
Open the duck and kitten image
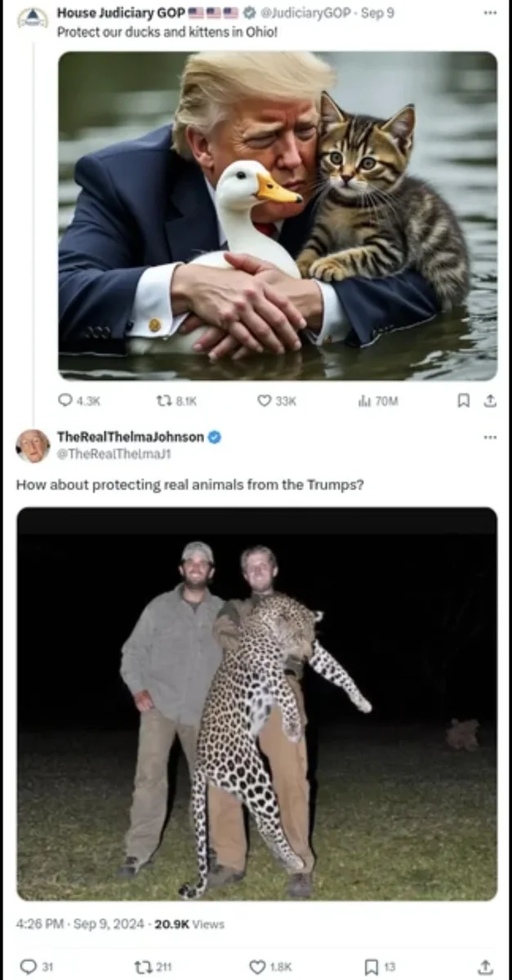(x=277, y=216)
